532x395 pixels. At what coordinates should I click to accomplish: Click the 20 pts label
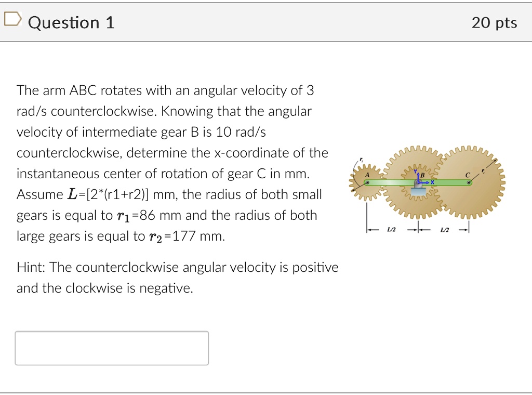[495, 22]
